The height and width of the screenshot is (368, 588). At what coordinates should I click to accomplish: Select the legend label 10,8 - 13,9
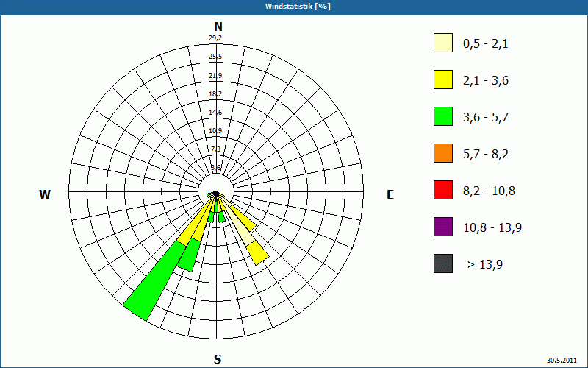(492, 228)
